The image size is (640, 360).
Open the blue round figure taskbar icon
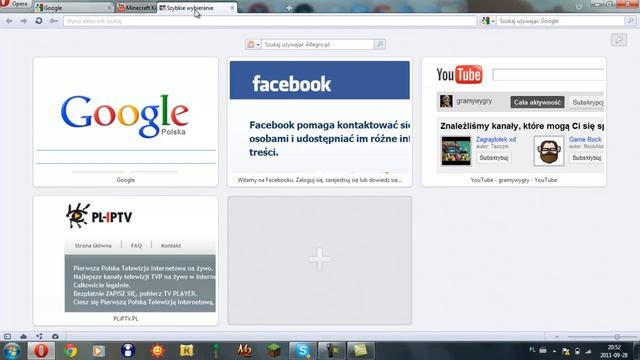[128, 351]
